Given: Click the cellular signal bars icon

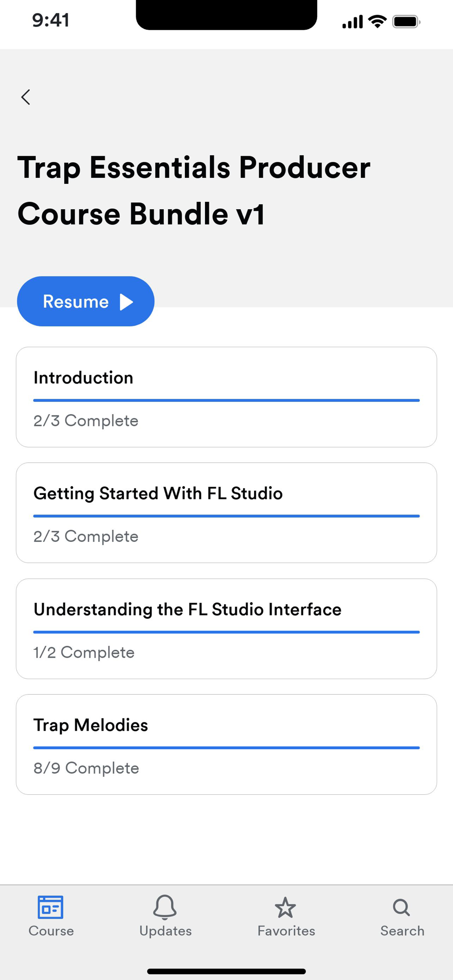Looking at the screenshot, I should point(352,22).
